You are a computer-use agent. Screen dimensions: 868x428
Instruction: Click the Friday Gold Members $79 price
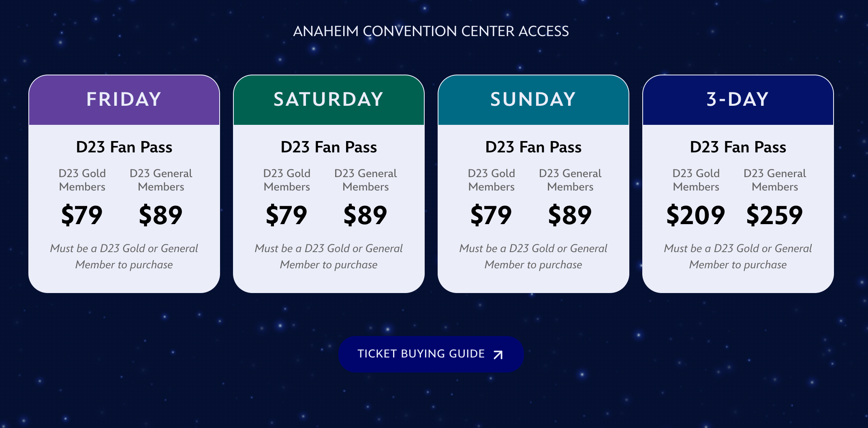82,215
